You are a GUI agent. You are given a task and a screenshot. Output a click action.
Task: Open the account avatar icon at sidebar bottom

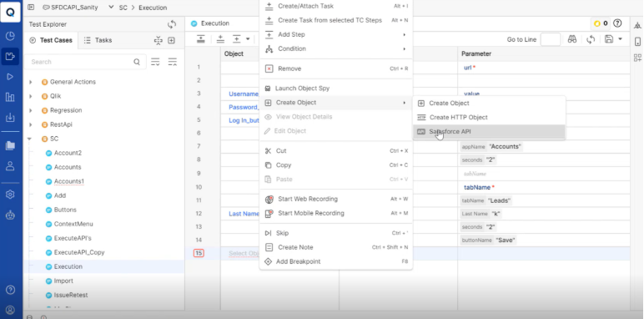[10, 310]
